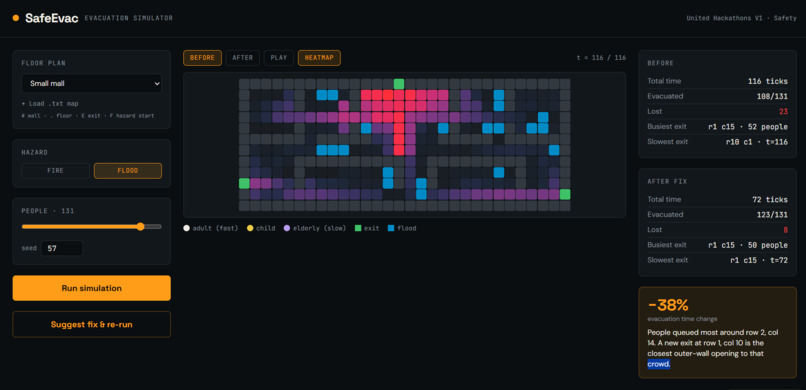The height and width of the screenshot is (390, 806).
Task: Switch to the AFTER view tab
Action: pyautogui.click(x=243, y=58)
